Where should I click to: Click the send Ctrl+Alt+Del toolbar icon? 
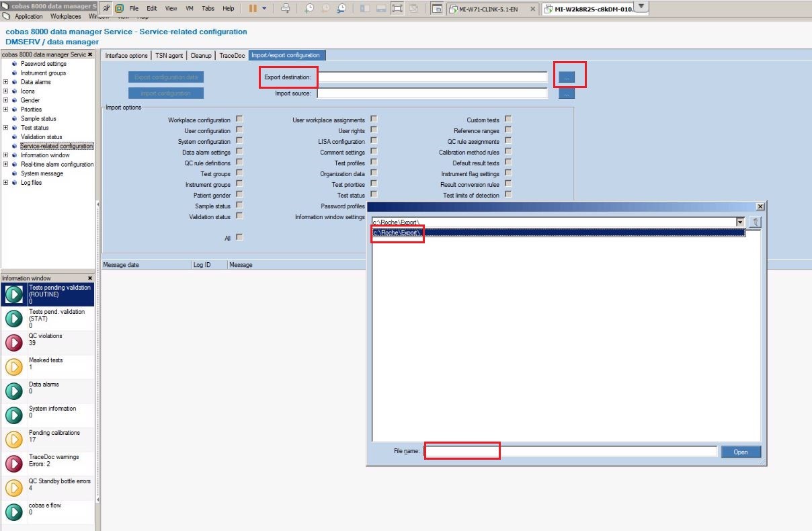tap(286, 9)
